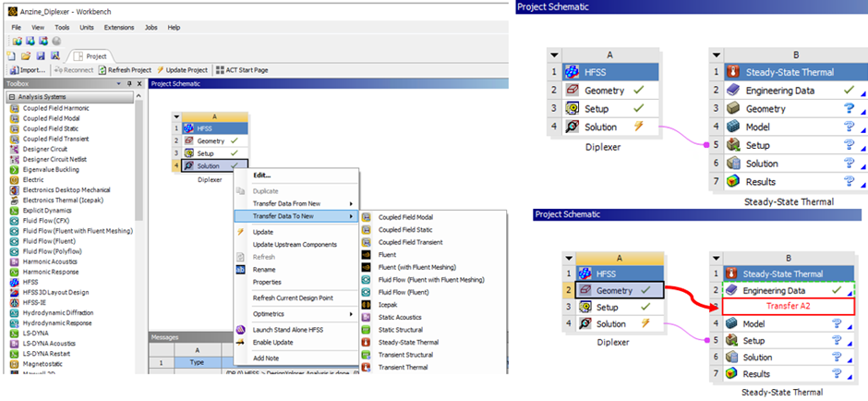Select Harmonic Acoustics in toolbox
Viewport: 868px width, 401px height.
[x=50, y=261]
